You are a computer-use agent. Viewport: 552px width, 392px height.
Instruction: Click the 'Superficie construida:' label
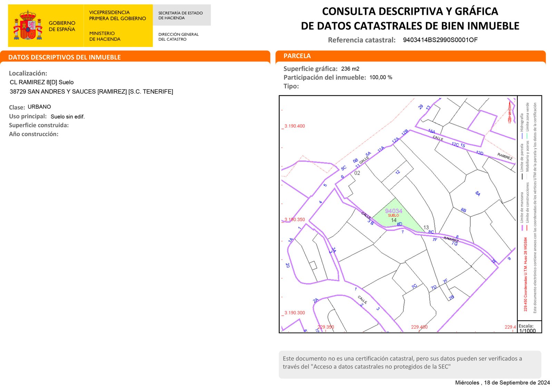[39, 125]
